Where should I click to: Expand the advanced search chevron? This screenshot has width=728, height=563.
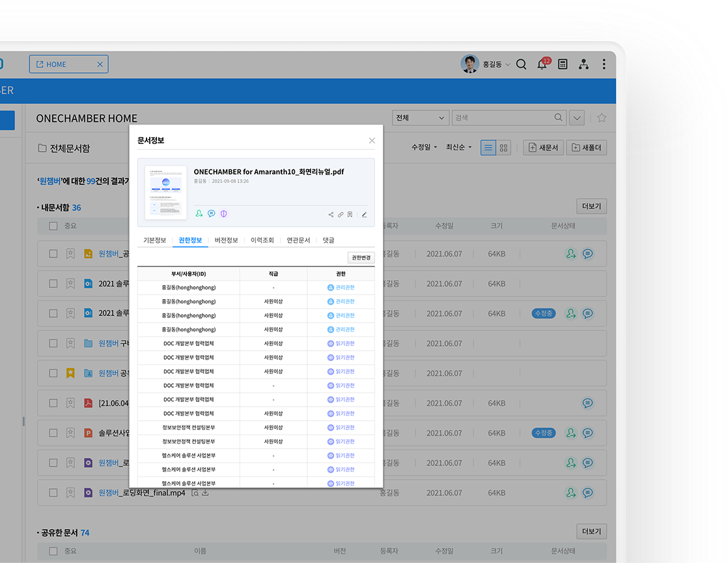[577, 117]
